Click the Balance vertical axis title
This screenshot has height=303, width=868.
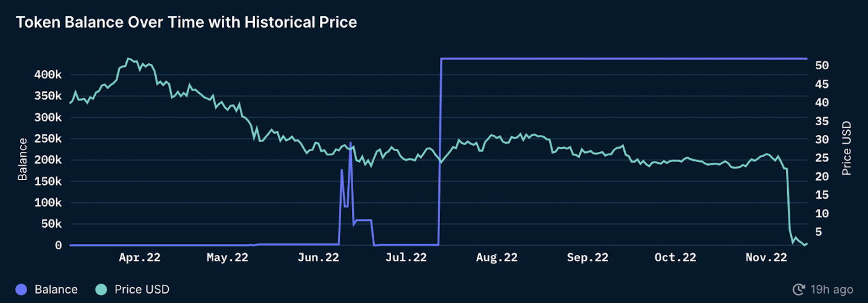click(23, 159)
